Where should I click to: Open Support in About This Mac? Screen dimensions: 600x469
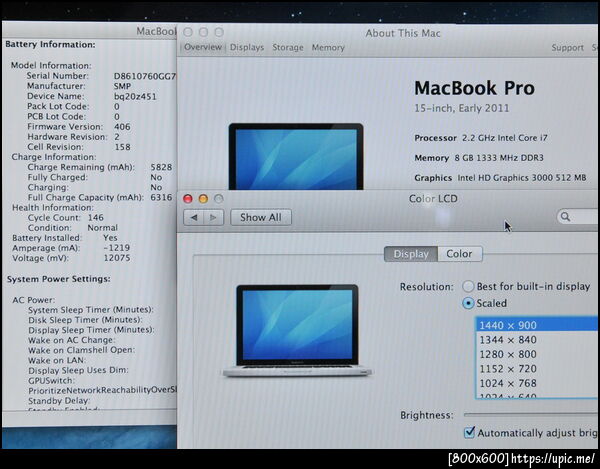point(567,48)
